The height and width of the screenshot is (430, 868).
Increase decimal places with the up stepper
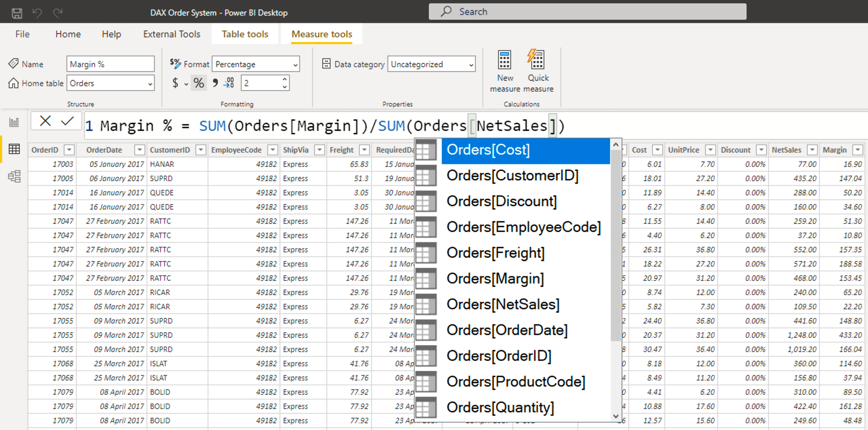point(284,79)
